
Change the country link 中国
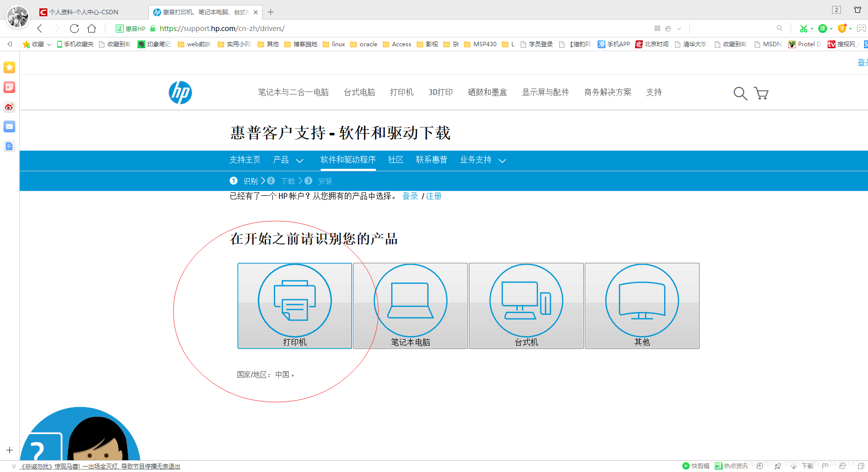pyautogui.click(x=282, y=375)
